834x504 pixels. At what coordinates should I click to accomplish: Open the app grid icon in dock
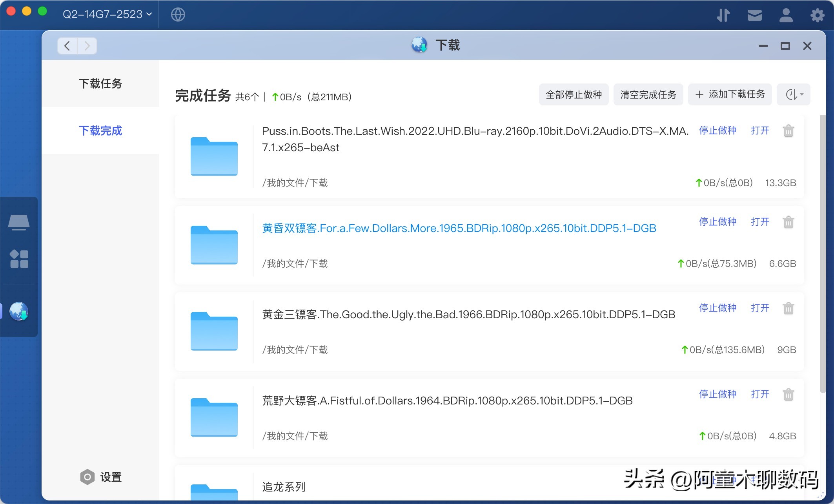click(19, 259)
